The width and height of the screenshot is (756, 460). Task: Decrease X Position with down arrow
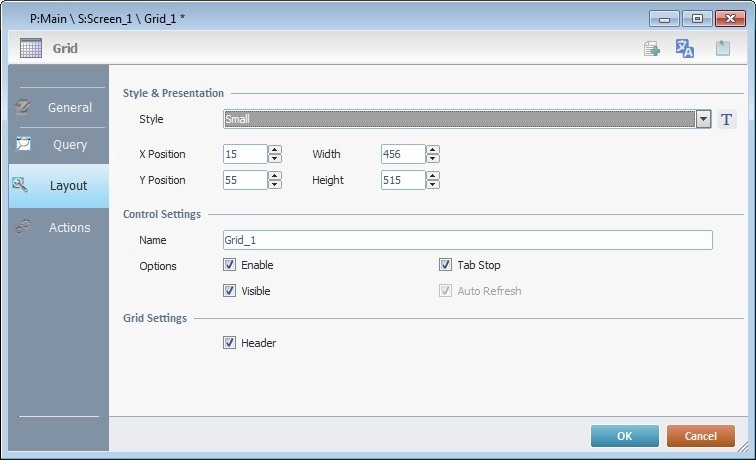tap(275, 159)
